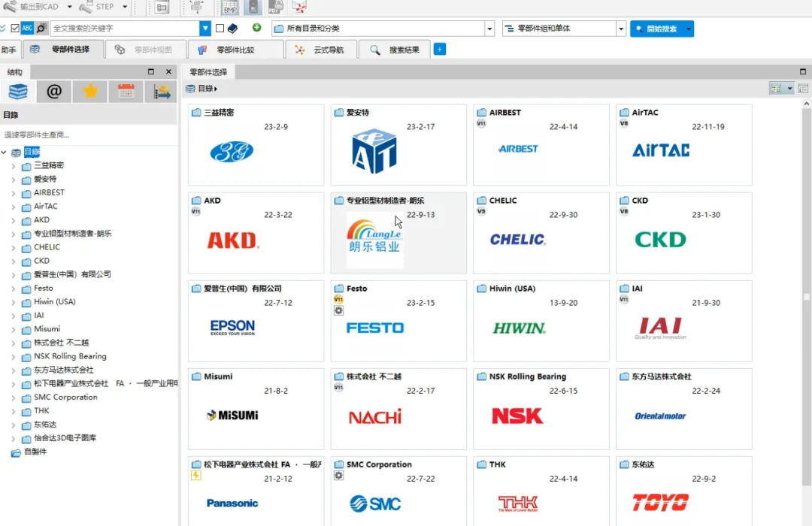The image size is (812, 526).
Task: Open the 三益精密 3G catalog tile
Action: pyautogui.click(x=256, y=145)
